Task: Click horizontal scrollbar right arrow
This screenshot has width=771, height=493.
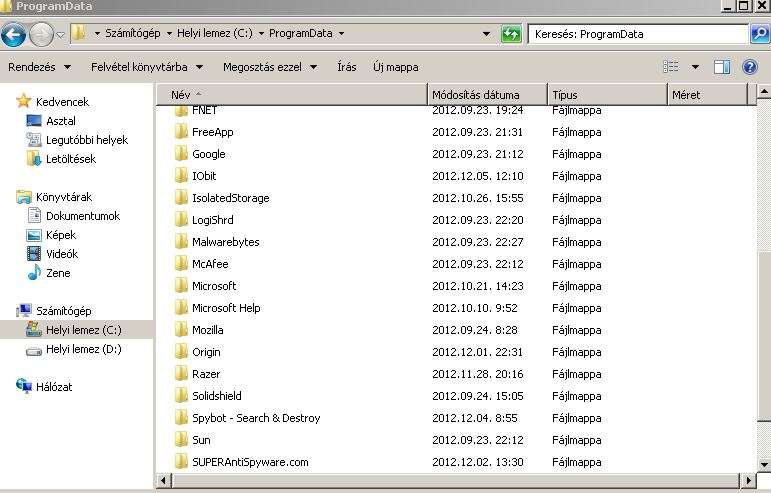Action: [x=748, y=480]
